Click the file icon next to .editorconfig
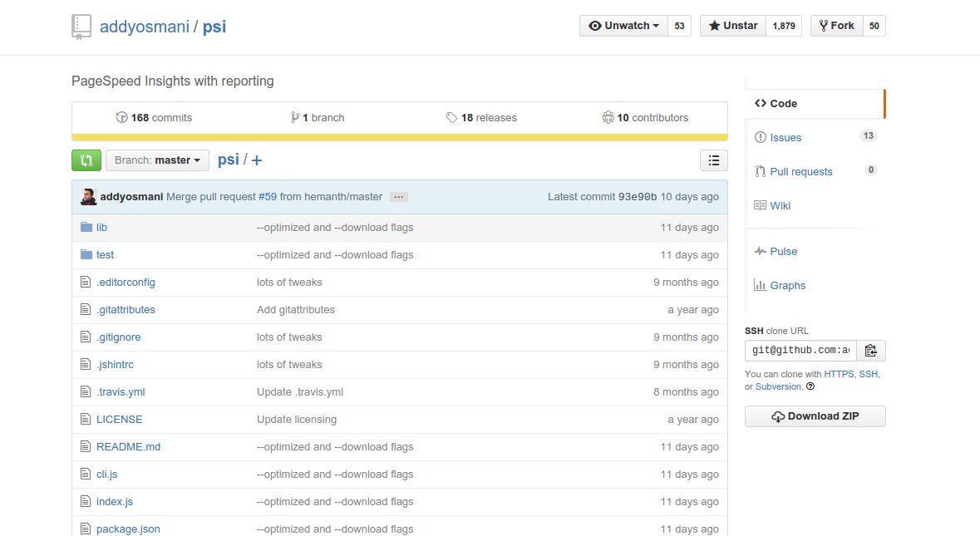 point(86,283)
